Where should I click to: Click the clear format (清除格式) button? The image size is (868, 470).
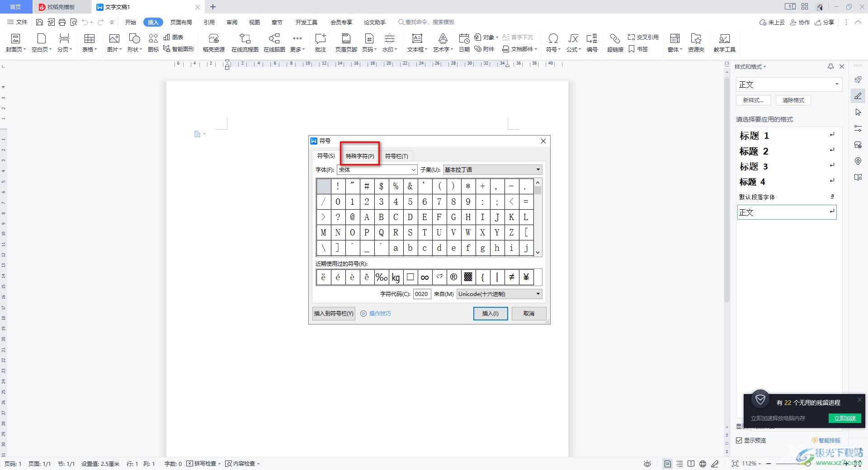coord(793,100)
